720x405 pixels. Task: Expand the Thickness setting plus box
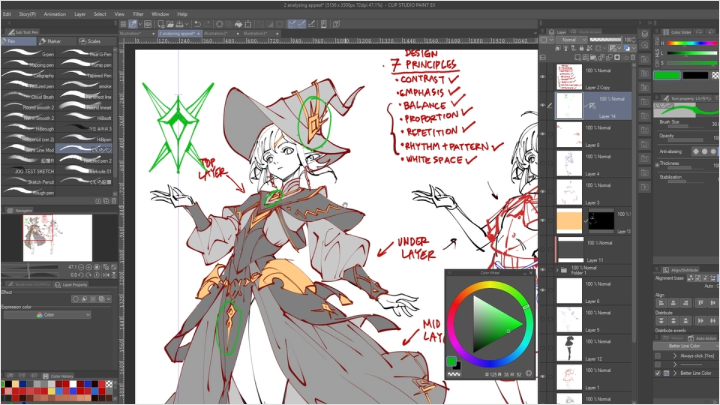(657, 164)
